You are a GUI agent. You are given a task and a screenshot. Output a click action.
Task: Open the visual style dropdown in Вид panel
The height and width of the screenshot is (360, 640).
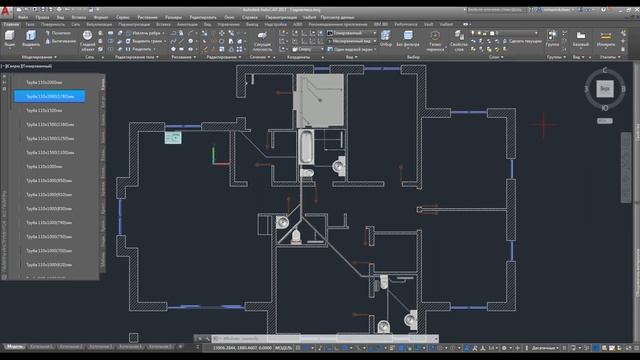pos(353,33)
